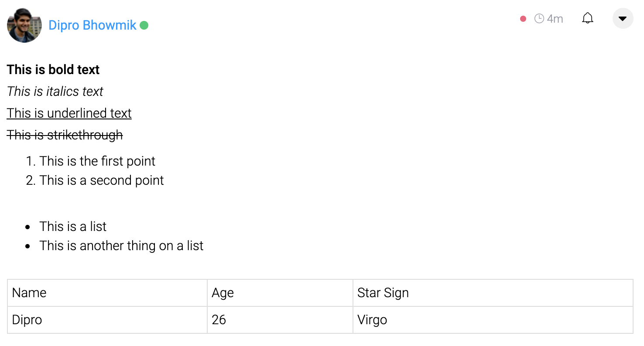Image resolution: width=644 pixels, height=346 pixels.
Task: Click the italics text line
Action: [x=55, y=92]
